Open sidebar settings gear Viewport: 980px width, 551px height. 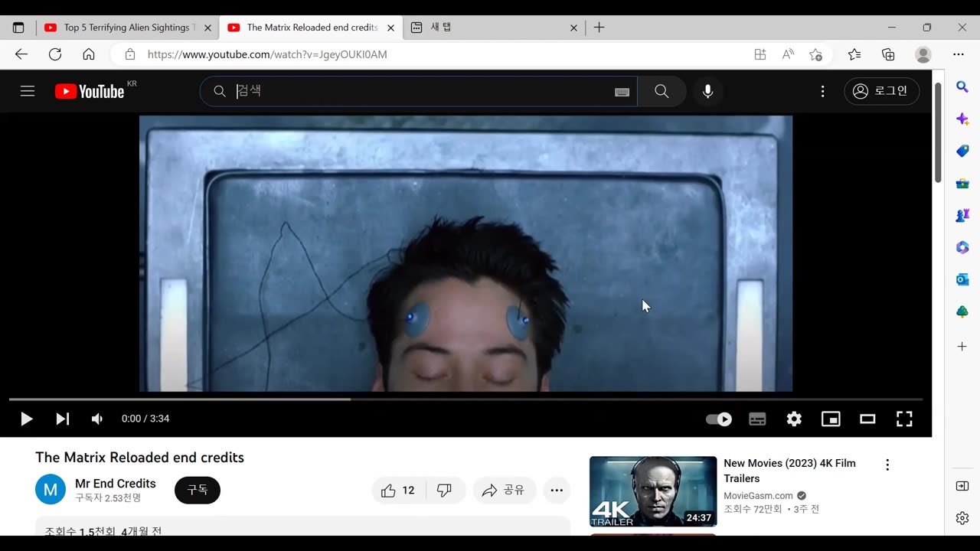962,518
